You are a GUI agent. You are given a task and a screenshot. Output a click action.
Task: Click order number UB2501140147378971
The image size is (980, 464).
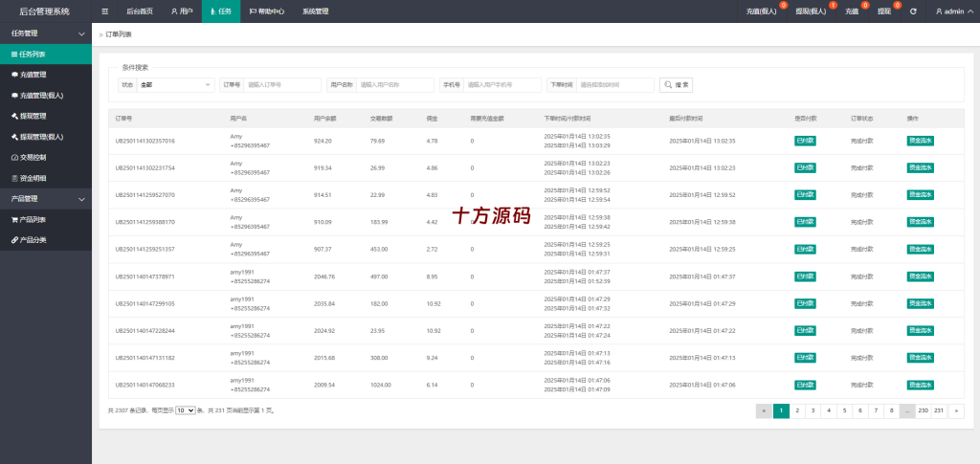click(145, 276)
